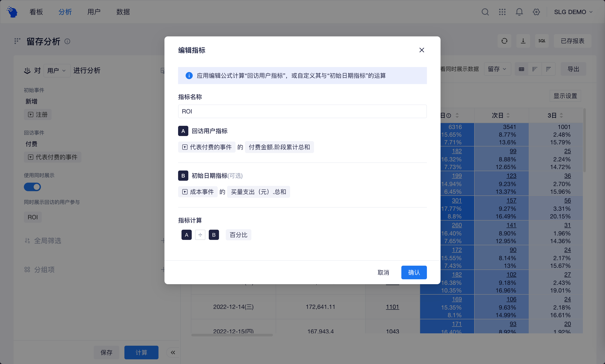Viewport: 605px width, 364px height.
Task: View the SQL of this query
Action: coord(542,41)
